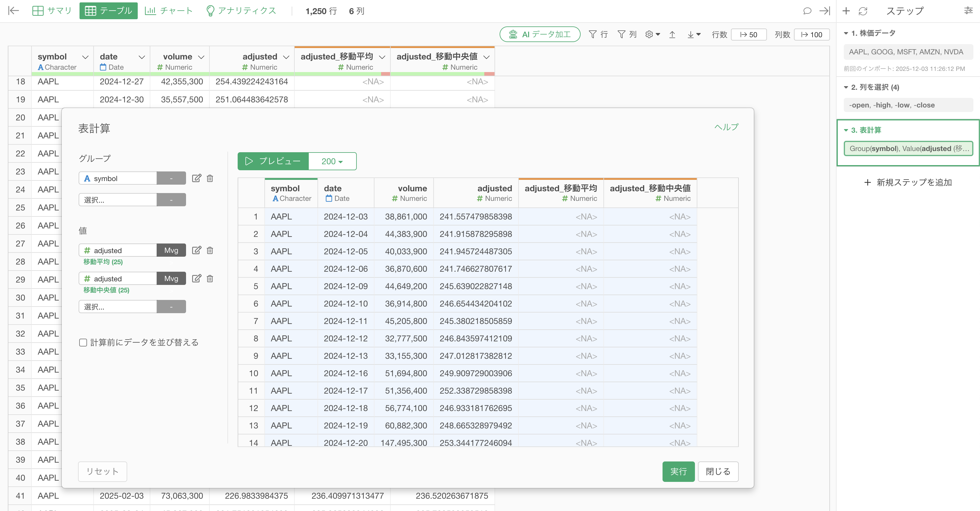Delete the 移動中央値 adjusted value entry

tap(210, 278)
